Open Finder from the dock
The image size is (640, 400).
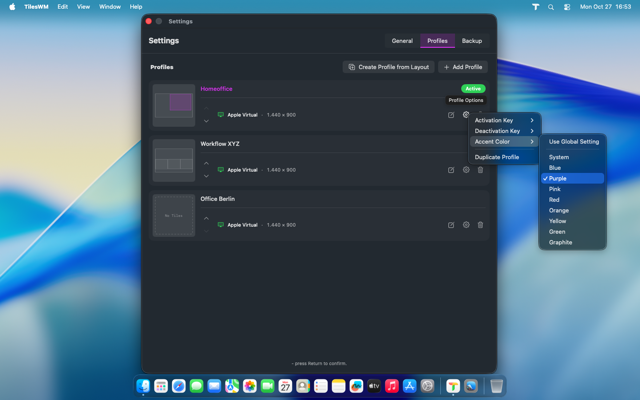143,386
